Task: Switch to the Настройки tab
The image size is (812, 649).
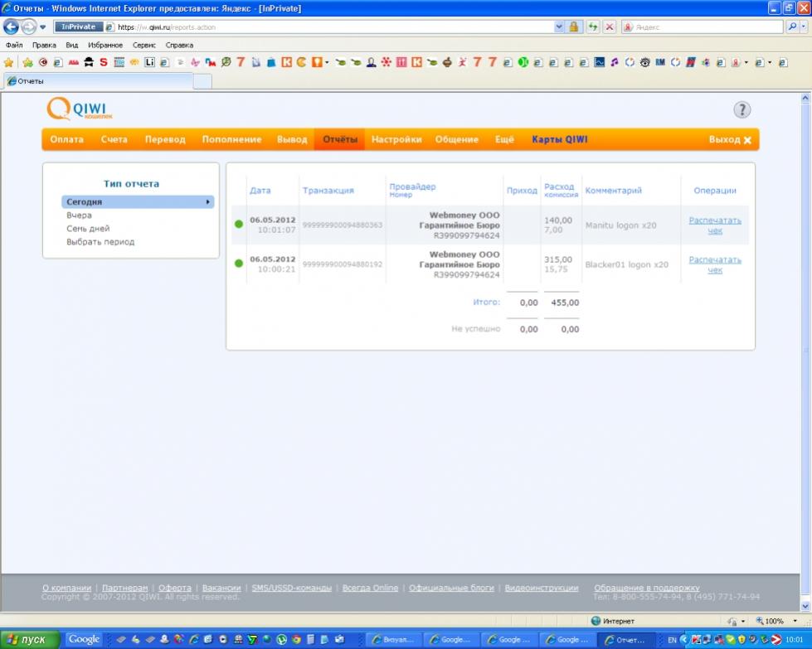Action: (396, 139)
